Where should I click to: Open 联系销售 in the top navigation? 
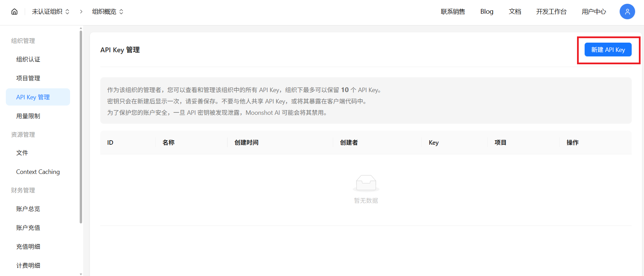coord(453,12)
